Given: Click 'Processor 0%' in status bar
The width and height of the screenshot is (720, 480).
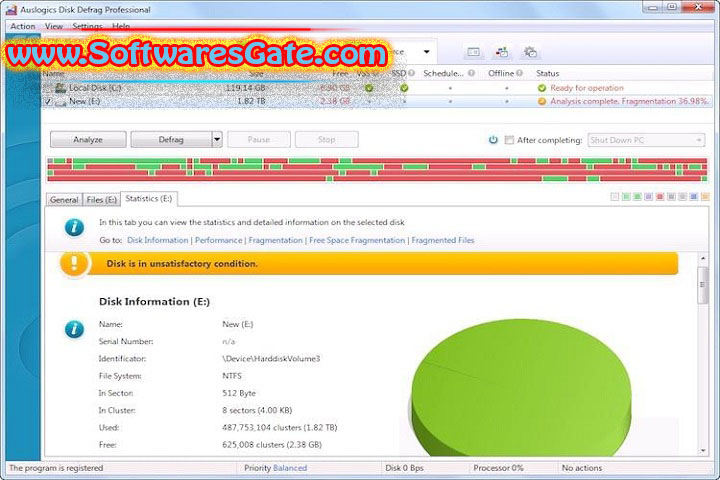Looking at the screenshot, I should click(x=498, y=468).
